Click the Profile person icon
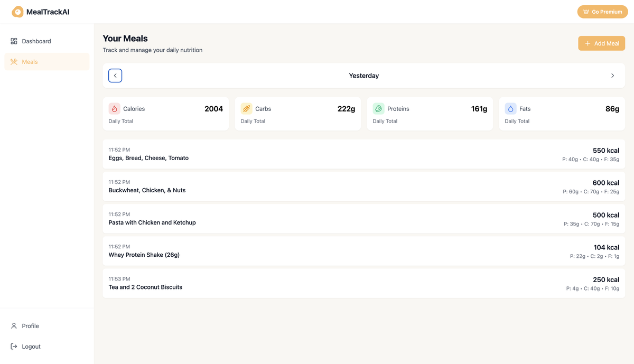The image size is (634, 364). 14,326
